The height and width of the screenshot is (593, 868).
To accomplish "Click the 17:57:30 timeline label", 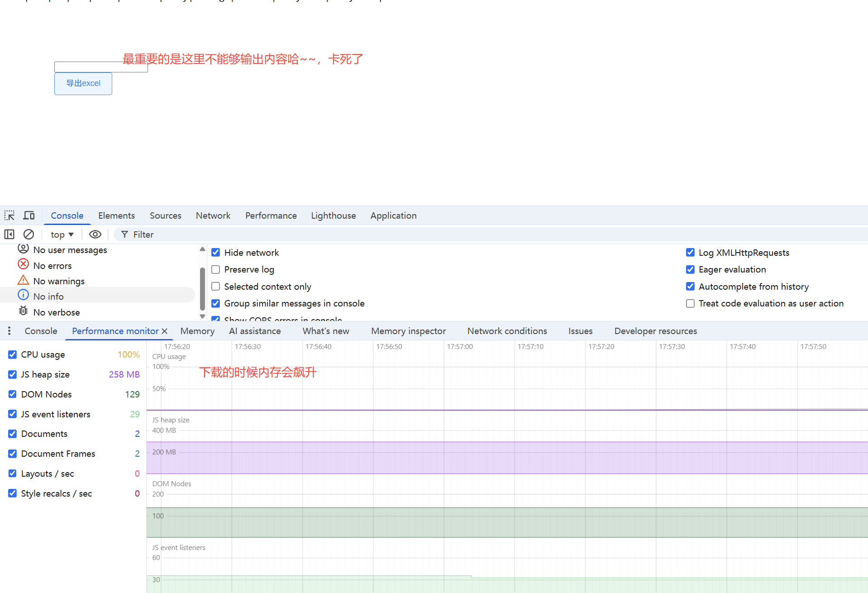I will [x=672, y=347].
